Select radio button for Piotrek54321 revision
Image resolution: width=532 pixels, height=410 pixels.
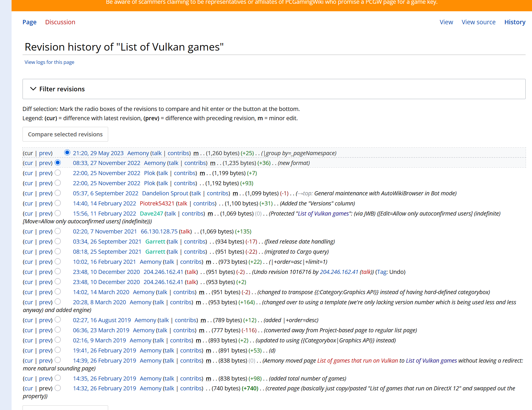point(58,203)
